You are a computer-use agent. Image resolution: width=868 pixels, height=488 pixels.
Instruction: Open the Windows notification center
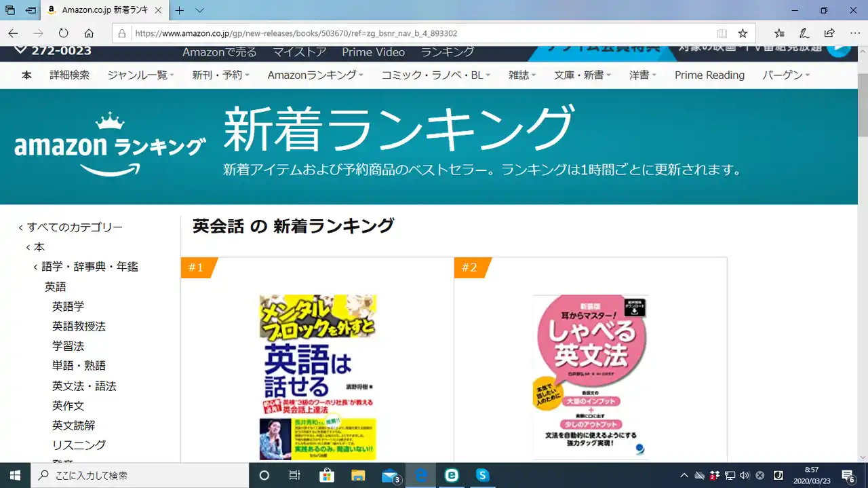pyautogui.click(x=848, y=475)
